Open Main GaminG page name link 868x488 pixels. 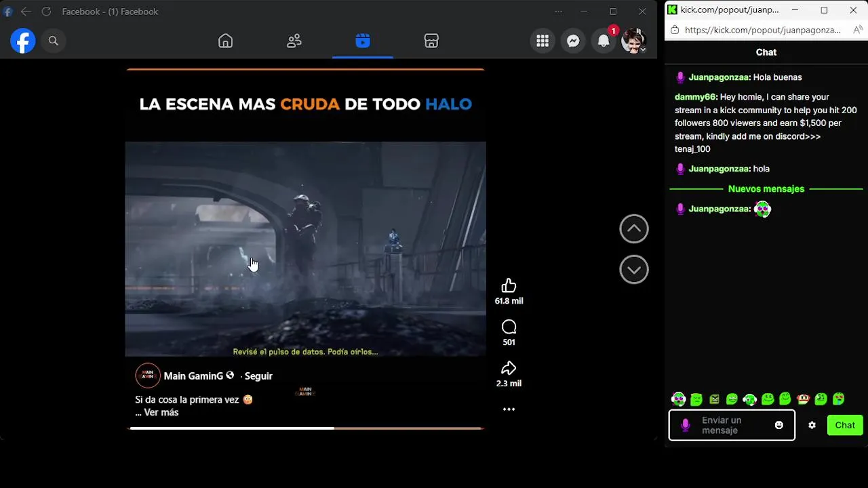click(193, 376)
